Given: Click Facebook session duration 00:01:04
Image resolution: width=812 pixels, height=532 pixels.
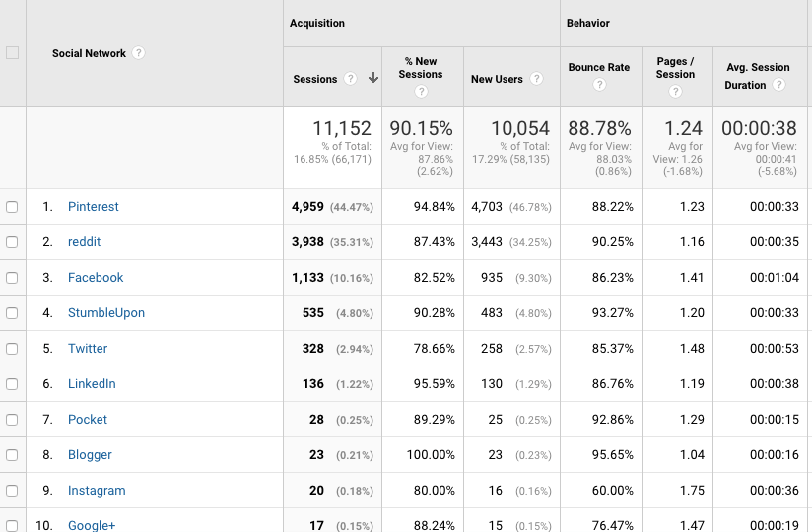Looking at the screenshot, I should 775,278.
